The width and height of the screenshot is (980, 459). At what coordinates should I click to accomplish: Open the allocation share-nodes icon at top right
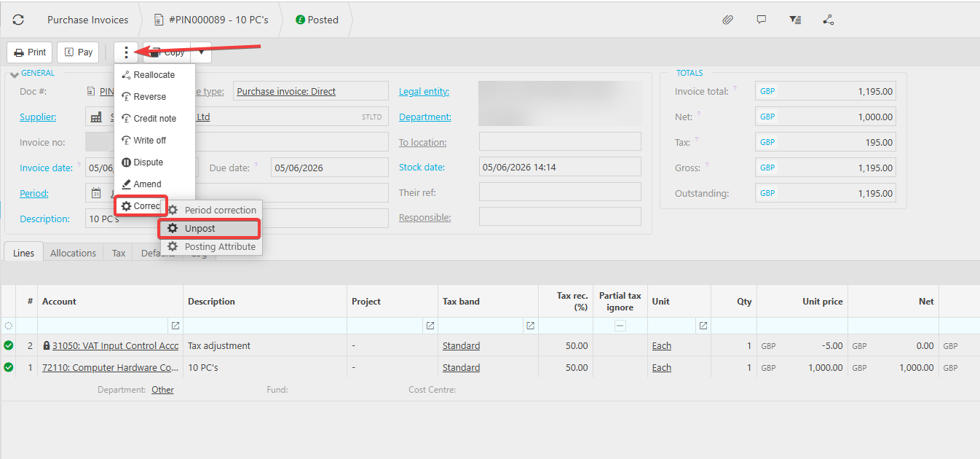coord(829,20)
